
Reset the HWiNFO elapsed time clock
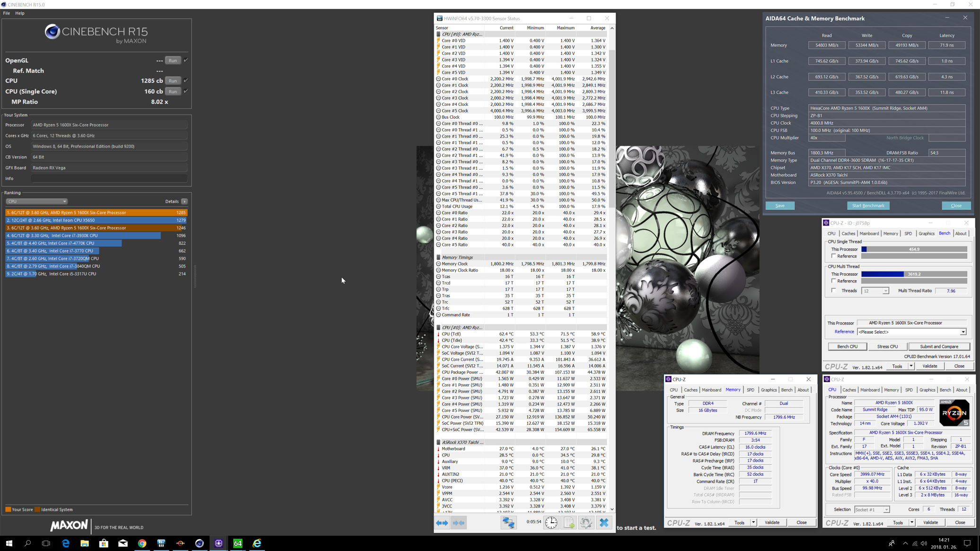pos(551,523)
